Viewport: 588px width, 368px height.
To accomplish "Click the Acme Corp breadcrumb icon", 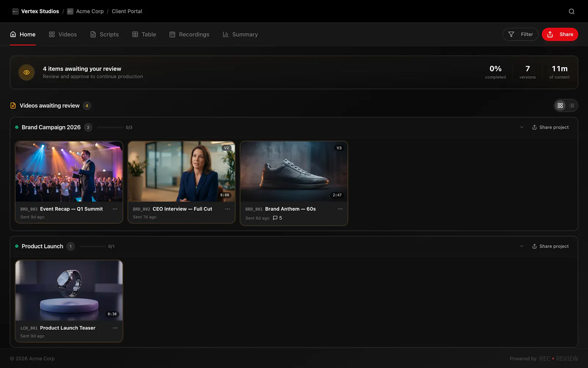I will click(x=70, y=11).
